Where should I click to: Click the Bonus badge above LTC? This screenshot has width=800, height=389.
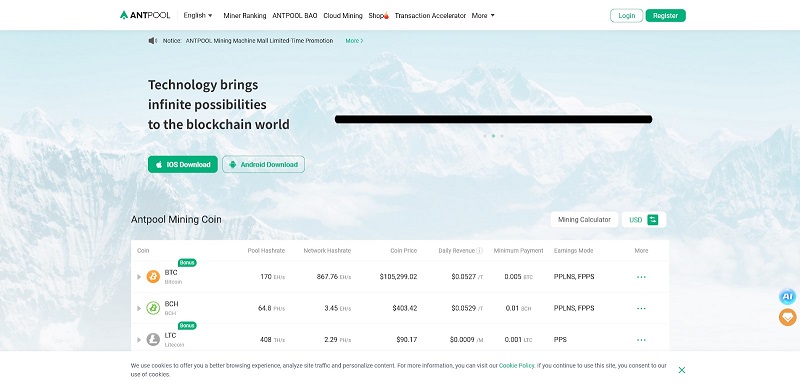point(187,325)
